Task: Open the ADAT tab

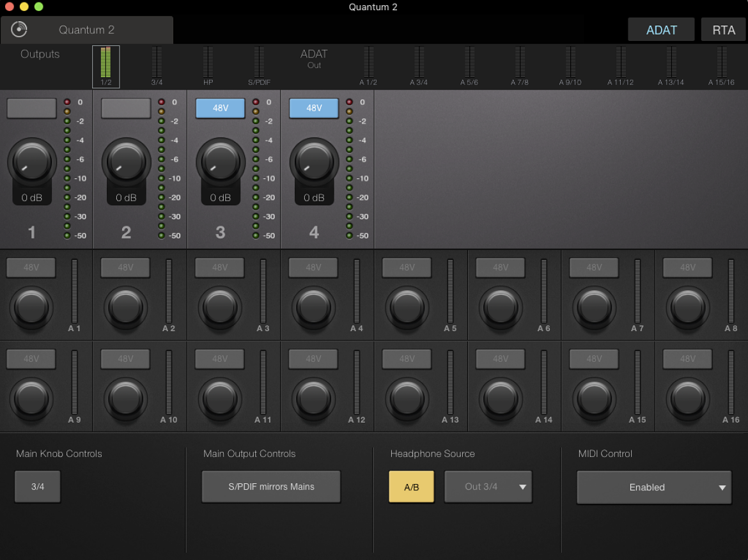Action: (x=661, y=30)
